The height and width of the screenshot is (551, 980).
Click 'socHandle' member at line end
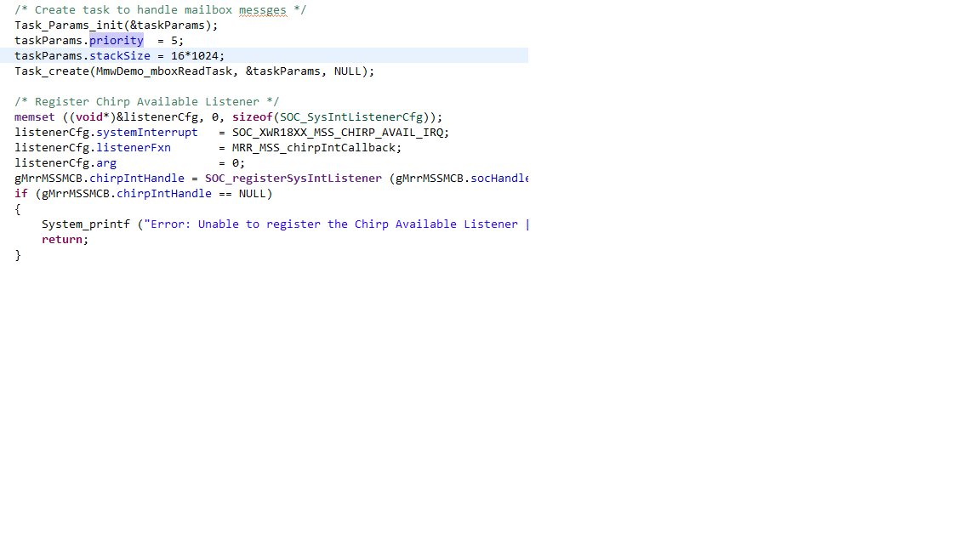click(x=499, y=178)
